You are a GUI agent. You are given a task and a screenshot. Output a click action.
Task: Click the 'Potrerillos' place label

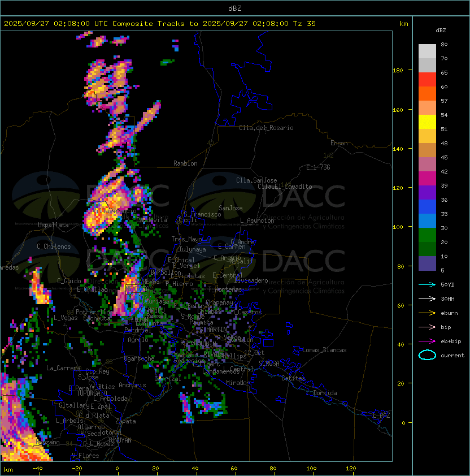94,311
